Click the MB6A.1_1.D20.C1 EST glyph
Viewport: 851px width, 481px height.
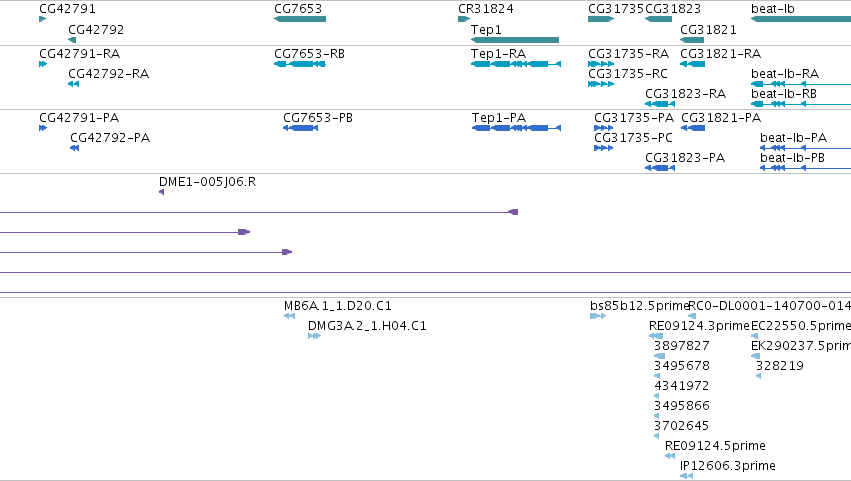tap(289, 316)
